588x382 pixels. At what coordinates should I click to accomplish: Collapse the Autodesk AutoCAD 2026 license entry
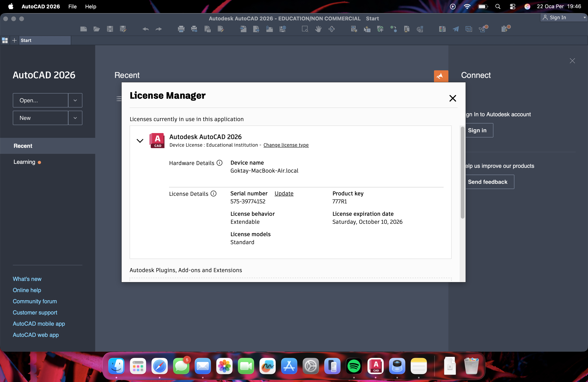tap(140, 141)
